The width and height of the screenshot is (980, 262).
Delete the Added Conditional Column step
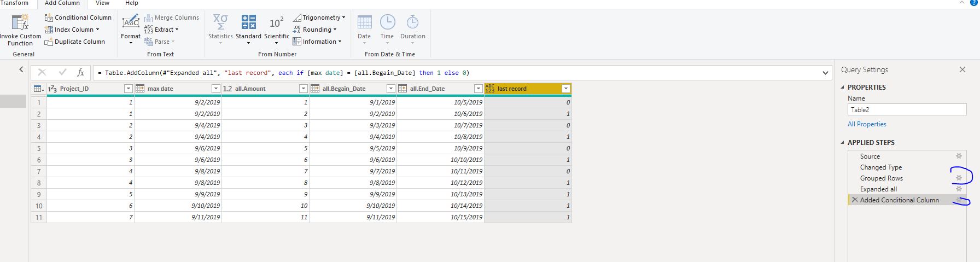[x=855, y=200]
